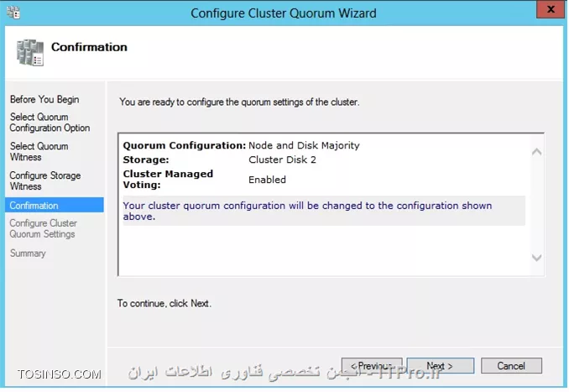This screenshot has width=569, height=392.
Task: Click the window title text
Action: (284, 13)
